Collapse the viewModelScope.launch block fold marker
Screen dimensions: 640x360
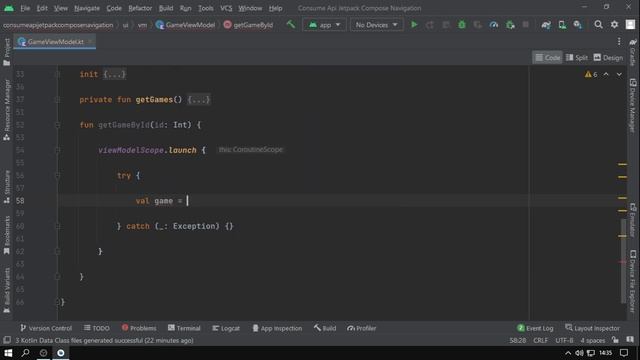click(x=58, y=150)
